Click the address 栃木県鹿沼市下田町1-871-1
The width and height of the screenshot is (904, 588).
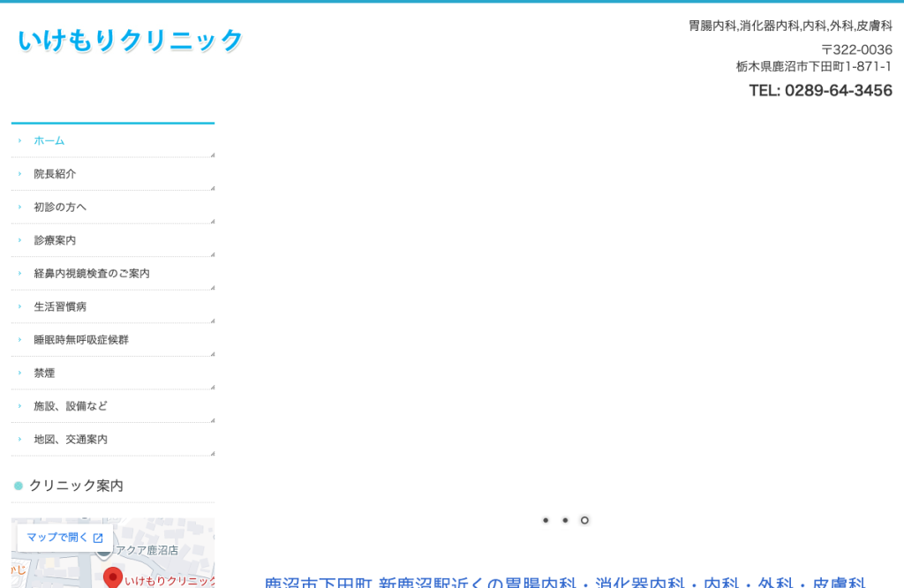[x=813, y=67]
